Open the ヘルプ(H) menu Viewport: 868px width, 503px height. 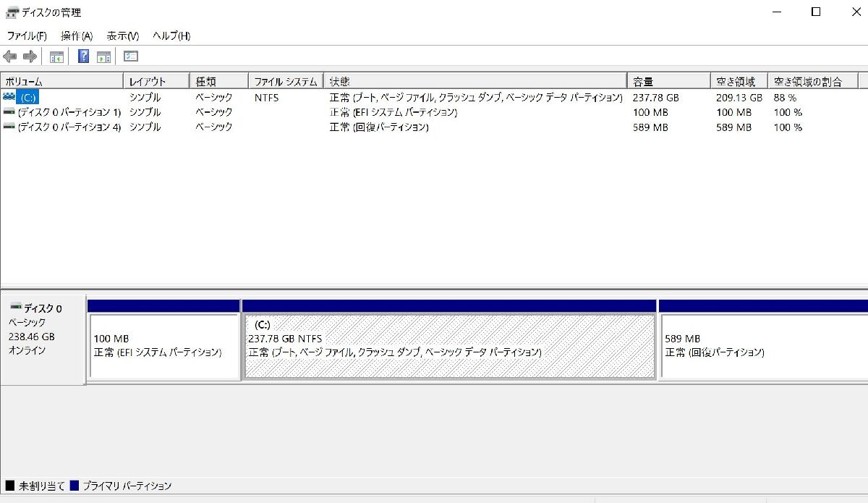171,35
